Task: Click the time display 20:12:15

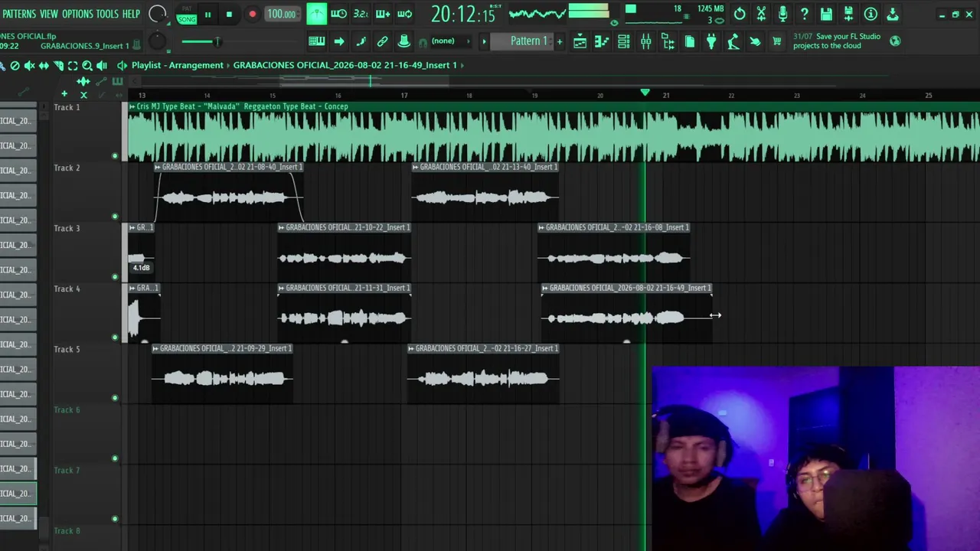Action: pos(464,14)
